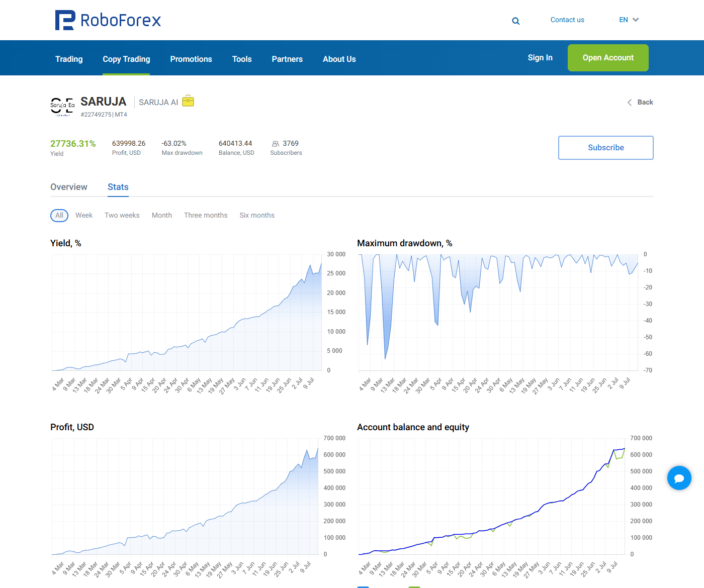704x588 pixels.
Task: Click the 640413.44 balance value
Action: click(235, 143)
